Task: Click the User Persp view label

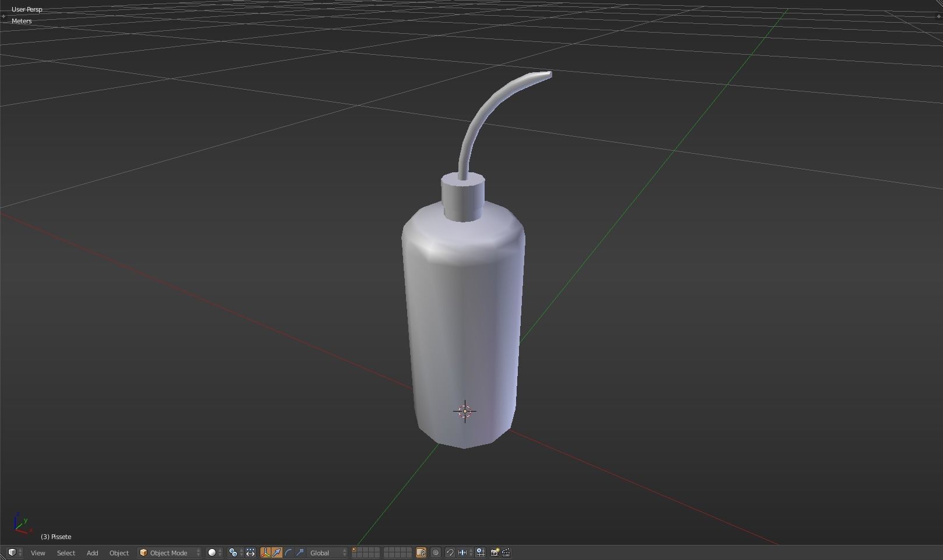Action: click(27, 9)
